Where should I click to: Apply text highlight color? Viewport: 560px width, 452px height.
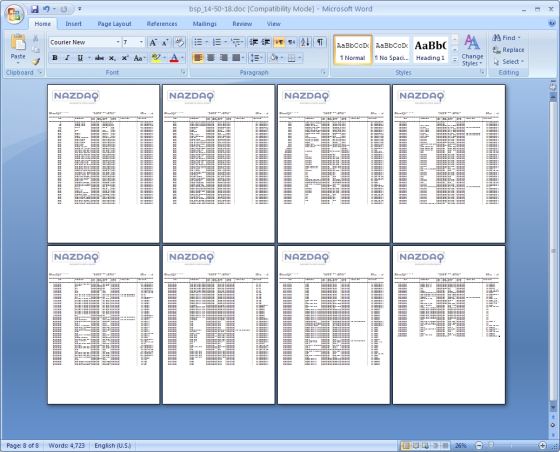(156, 57)
